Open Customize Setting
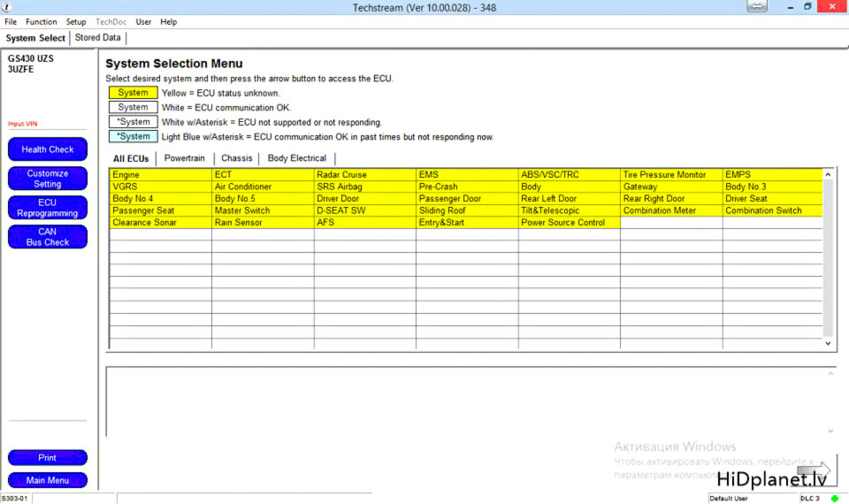The width and height of the screenshot is (849, 504). click(48, 179)
